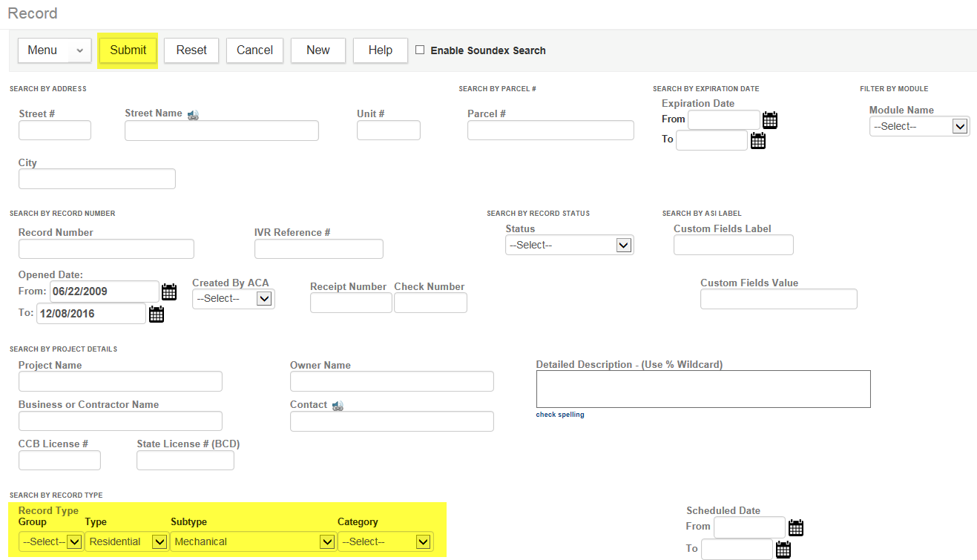The height and width of the screenshot is (560, 977).
Task: Open calendar for Opened Date From
Action: tap(169, 291)
